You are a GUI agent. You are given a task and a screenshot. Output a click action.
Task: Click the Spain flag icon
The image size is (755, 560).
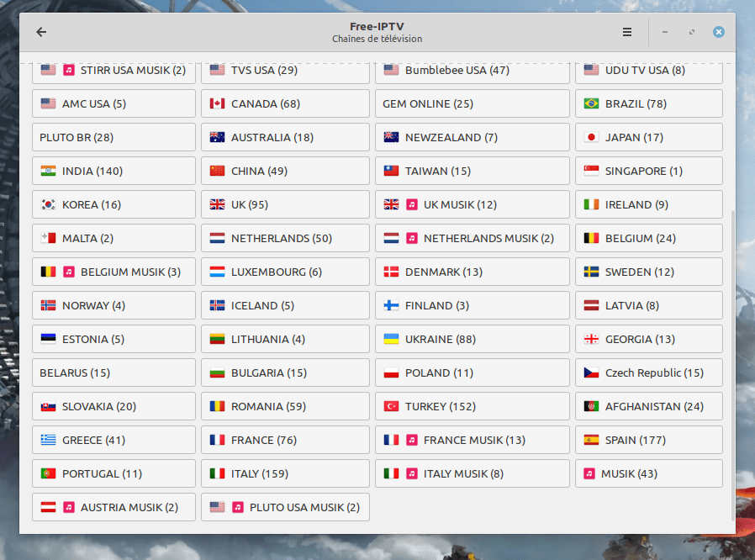pos(591,440)
